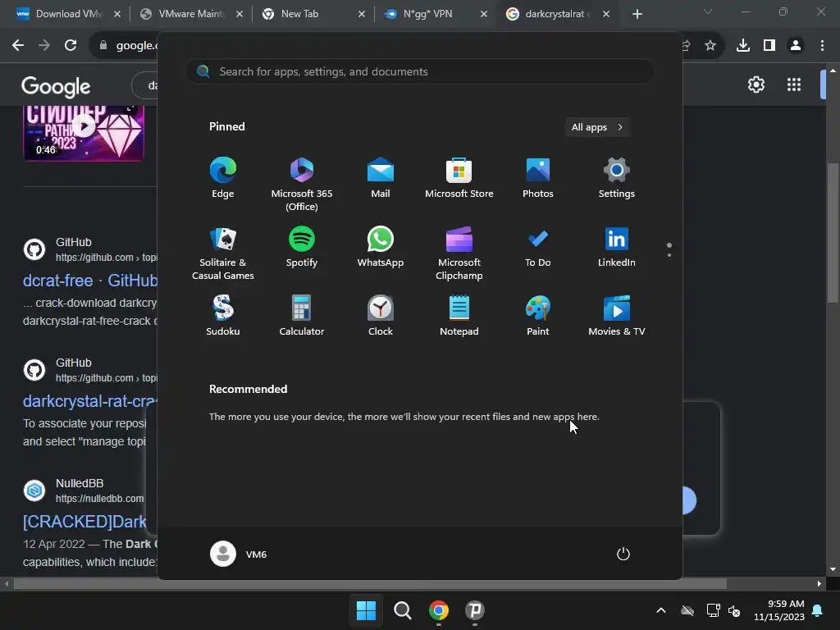Expand the All apps list
Screen dimensions: 840x630
point(597,127)
